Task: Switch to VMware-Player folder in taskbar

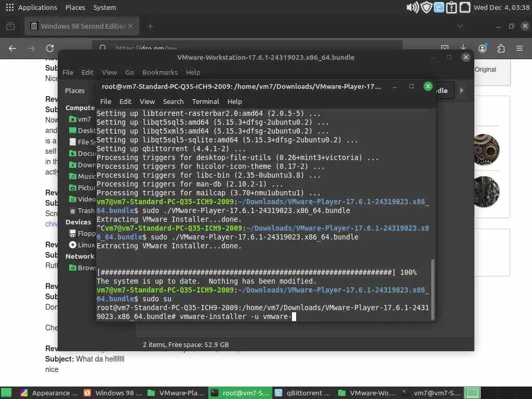Action: point(177,393)
